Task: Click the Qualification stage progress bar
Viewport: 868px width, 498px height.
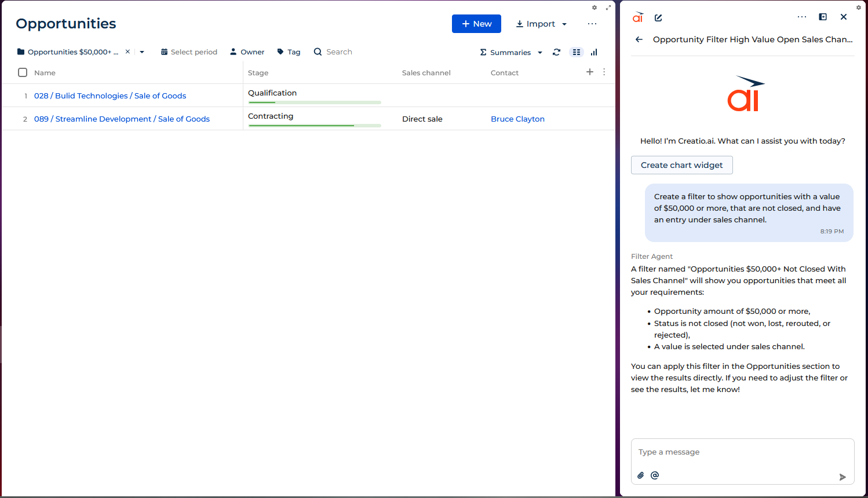Action: coord(315,102)
